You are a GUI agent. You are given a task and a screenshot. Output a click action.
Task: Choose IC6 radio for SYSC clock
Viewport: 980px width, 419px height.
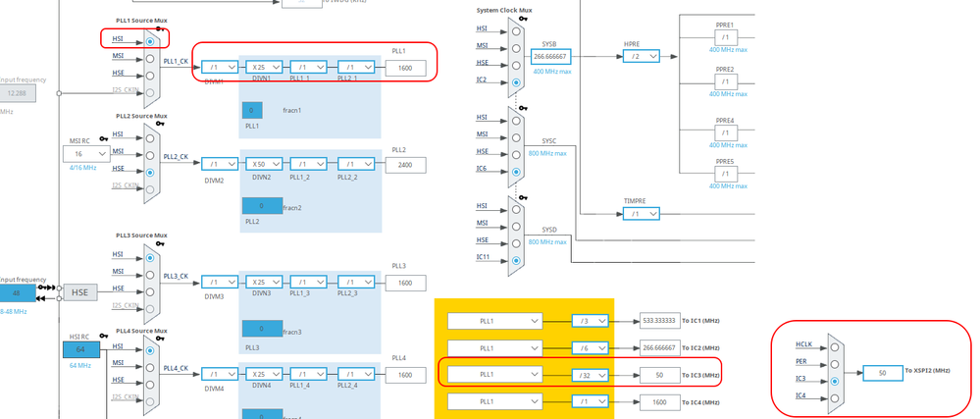click(x=516, y=172)
